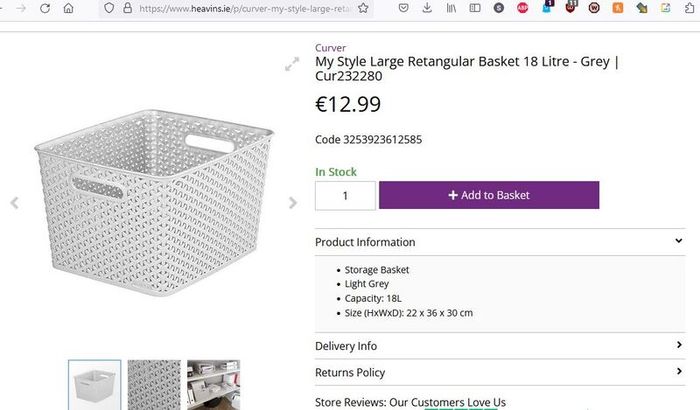This screenshot has width=700, height=410.
Task: Show previous product image arrow
Action: [15, 203]
